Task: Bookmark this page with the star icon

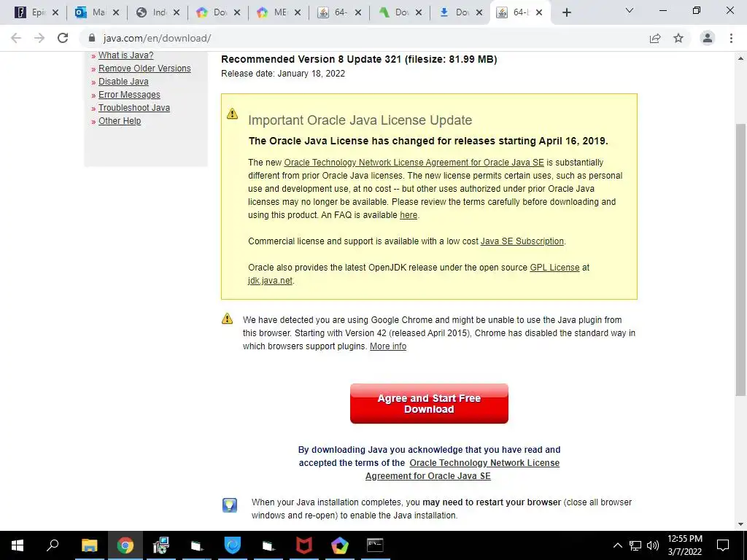Action: coord(678,38)
